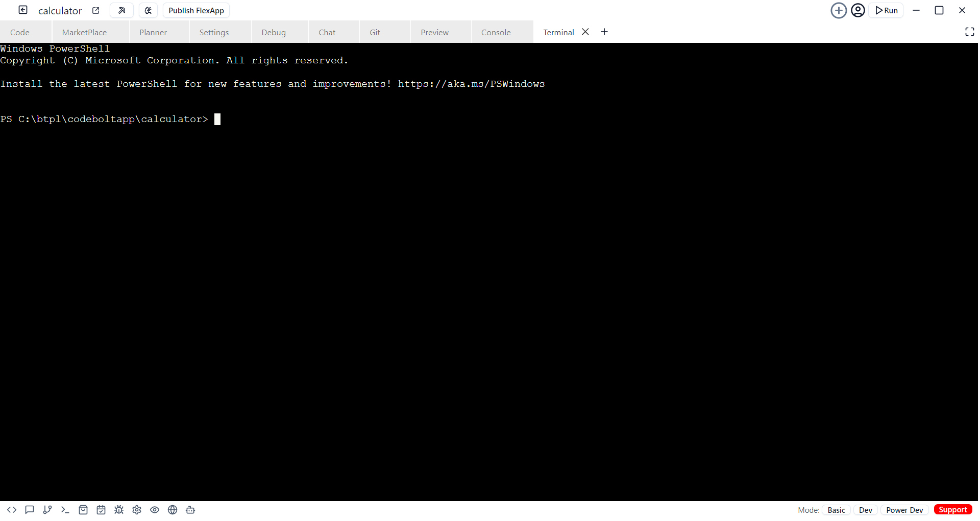Click the code brackets icon in bottom bar
The width and height of the screenshot is (980, 521).
(12, 510)
